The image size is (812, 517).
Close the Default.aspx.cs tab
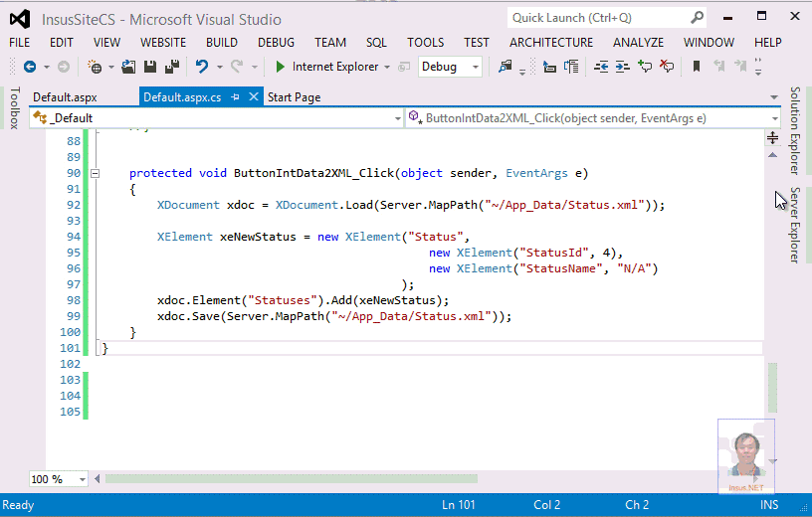coord(255,97)
